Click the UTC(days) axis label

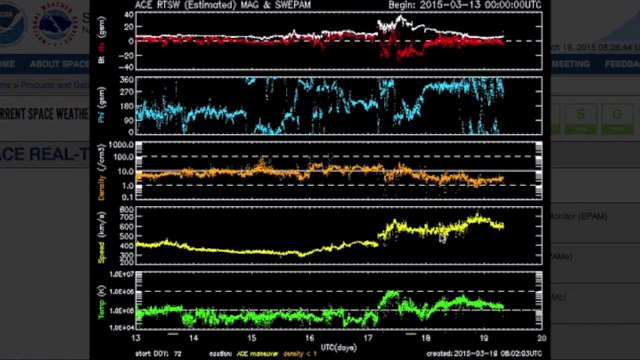pos(338,347)
